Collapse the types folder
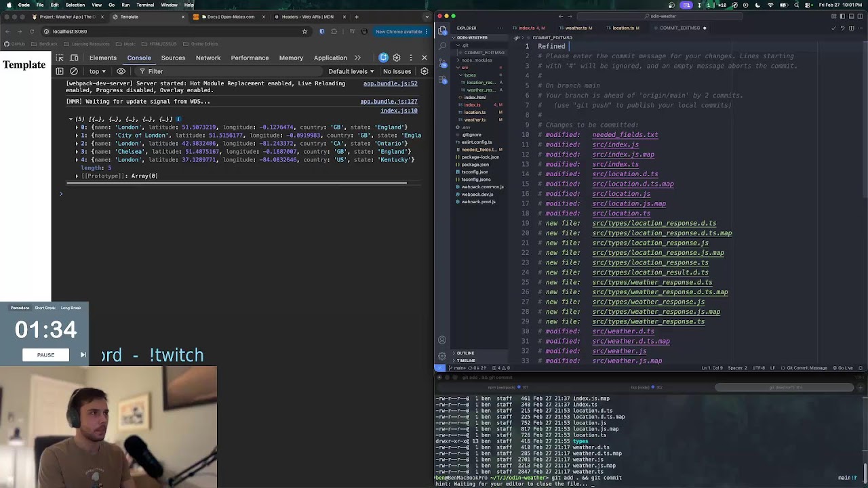The image size is (868, 488). tap(469, 75)
